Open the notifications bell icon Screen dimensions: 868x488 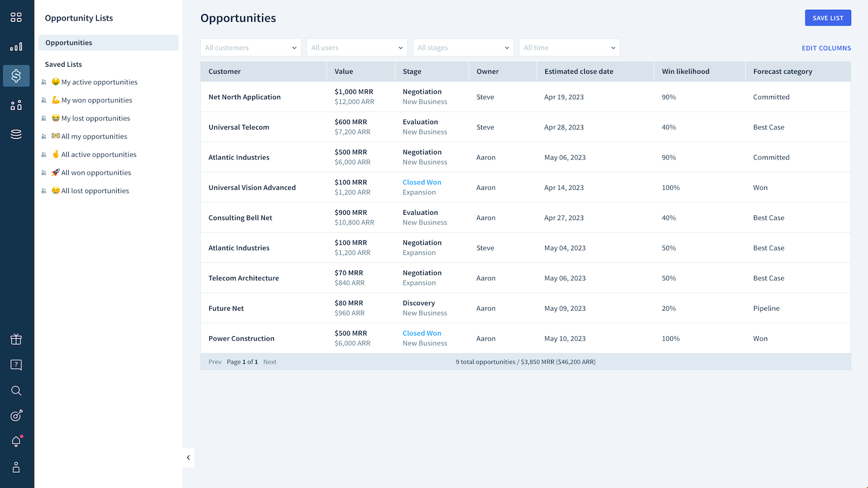tap(16, 441)
